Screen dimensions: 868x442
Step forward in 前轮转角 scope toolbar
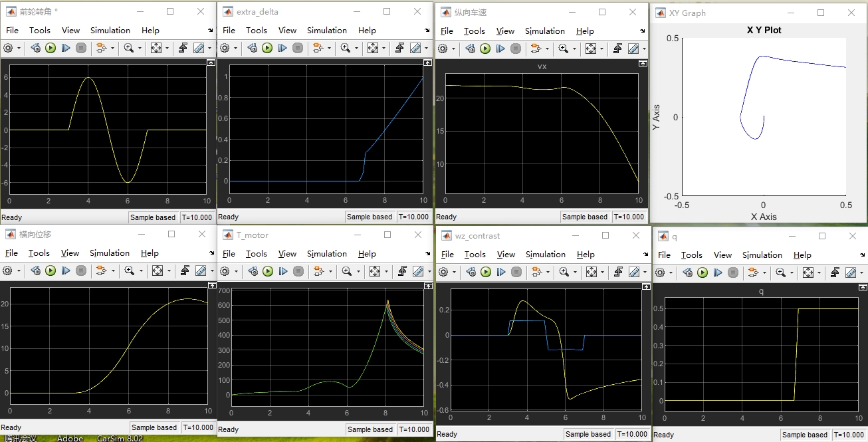[x=66, y=48]
